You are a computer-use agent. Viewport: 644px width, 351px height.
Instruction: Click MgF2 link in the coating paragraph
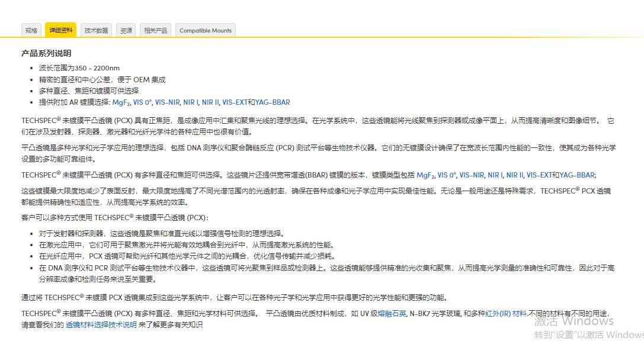pyautogui.click(x=424, y=175)
